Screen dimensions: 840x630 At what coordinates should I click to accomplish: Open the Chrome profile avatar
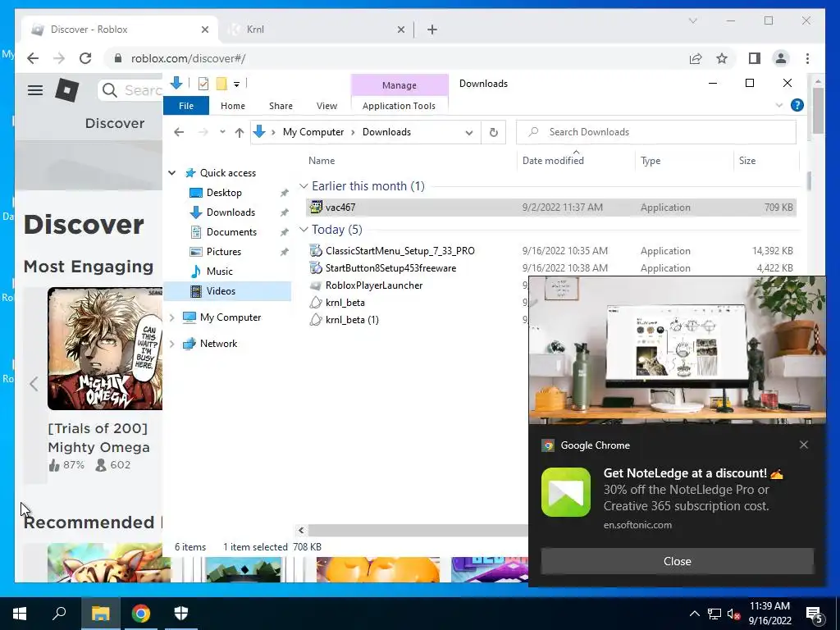pyautogui.click(x=781, y=58)
